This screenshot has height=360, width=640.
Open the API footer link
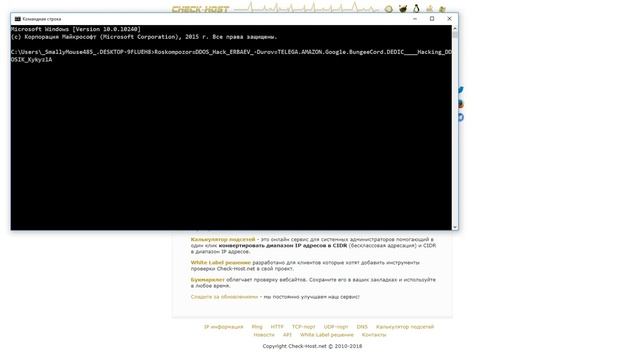(x=287, y=335)
